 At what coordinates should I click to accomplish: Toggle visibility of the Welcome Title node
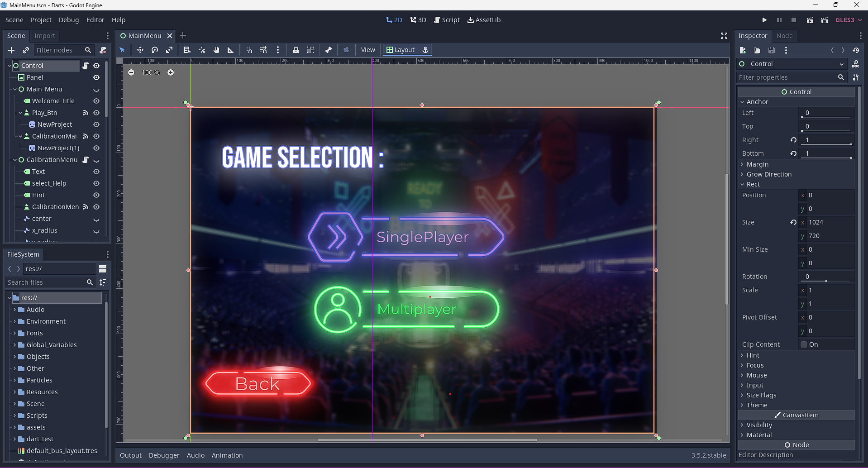(96, 101)
